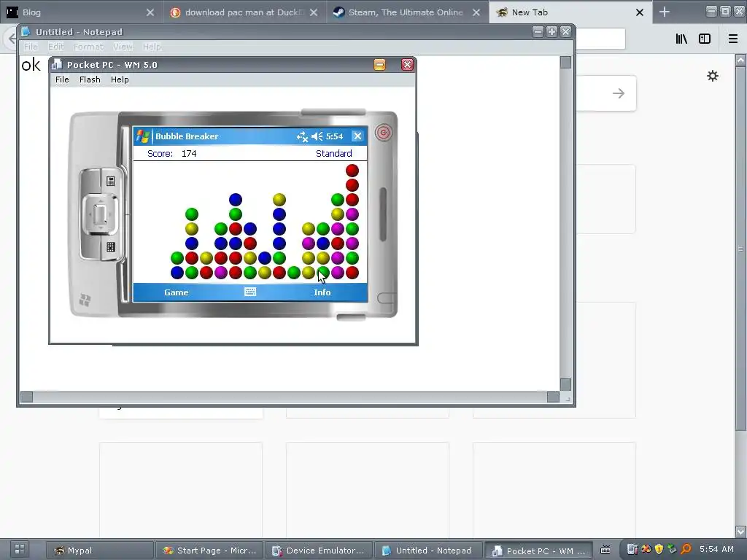Click the taskbar system clock 5:54 AM
Viewport: 747px width, 560px height.
pyautogui.click(x=716, y=549)
